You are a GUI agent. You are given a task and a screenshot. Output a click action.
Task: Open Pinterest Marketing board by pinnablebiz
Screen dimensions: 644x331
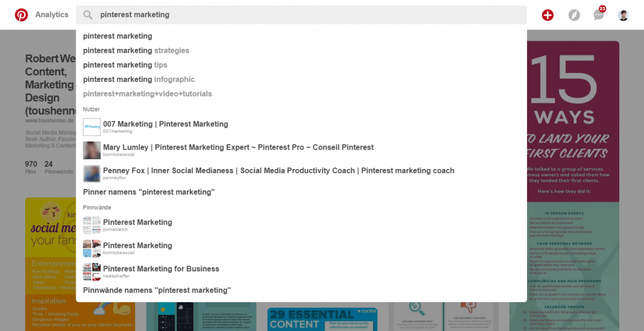(x=137, y=223)
